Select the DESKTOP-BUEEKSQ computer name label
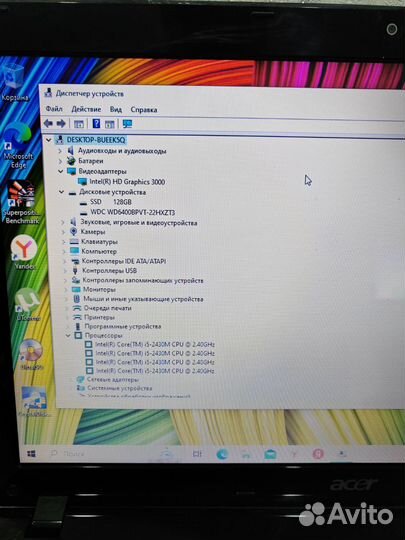 [96, 140]
